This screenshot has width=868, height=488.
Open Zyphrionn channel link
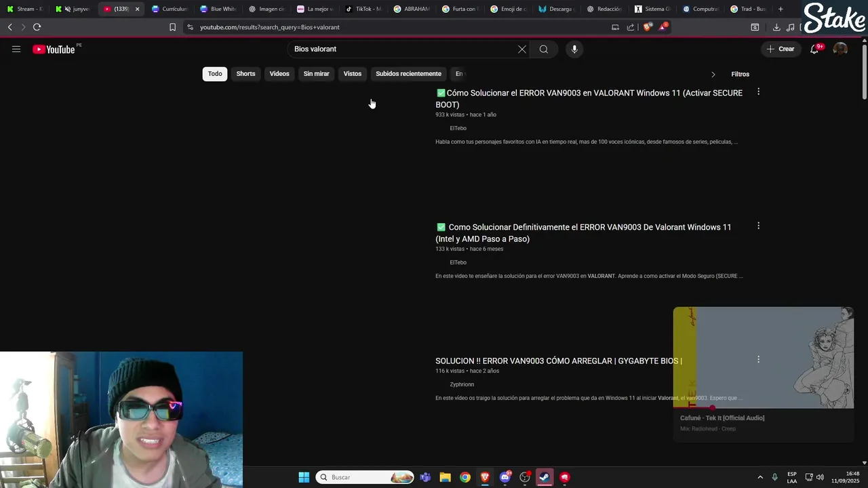[462, 384]
